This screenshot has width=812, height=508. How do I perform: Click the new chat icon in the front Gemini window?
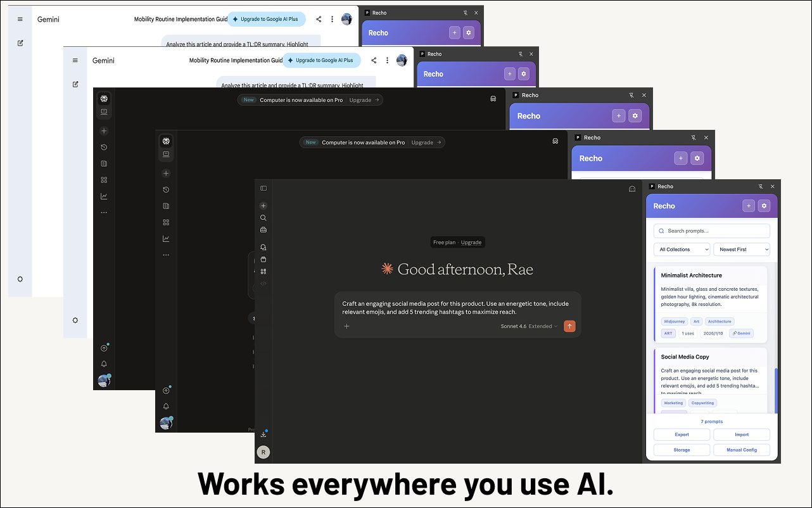click(75, 84)
